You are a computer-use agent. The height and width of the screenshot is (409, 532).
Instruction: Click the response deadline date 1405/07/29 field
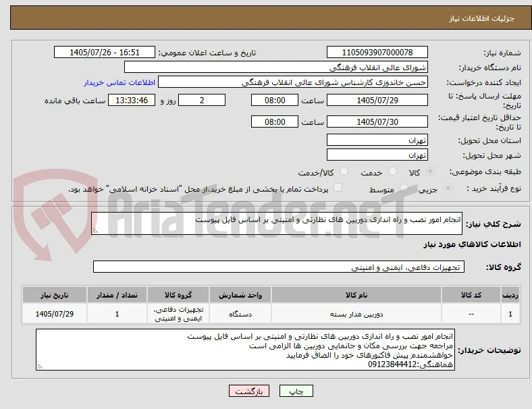coord(377,101)
